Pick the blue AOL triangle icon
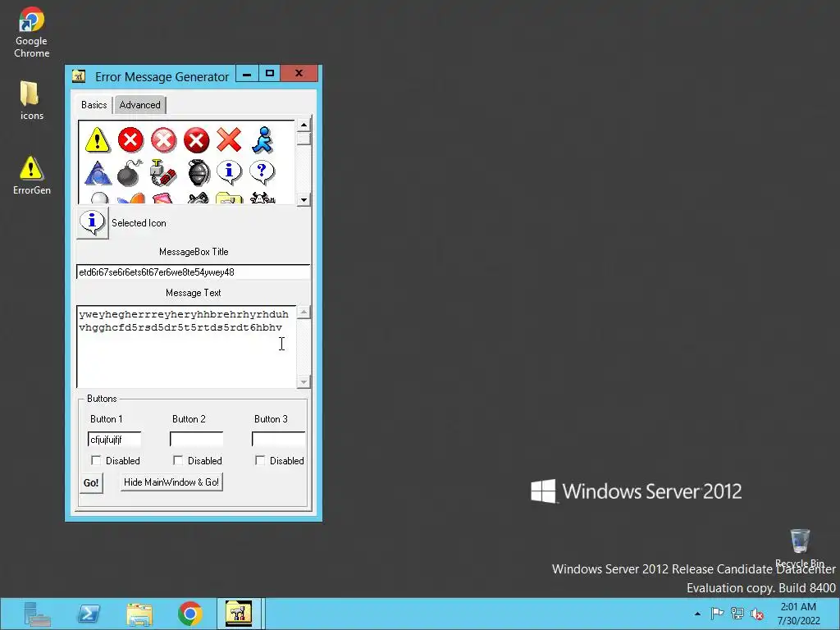Viewport: 840px width, 630px height. pos(98,172)
